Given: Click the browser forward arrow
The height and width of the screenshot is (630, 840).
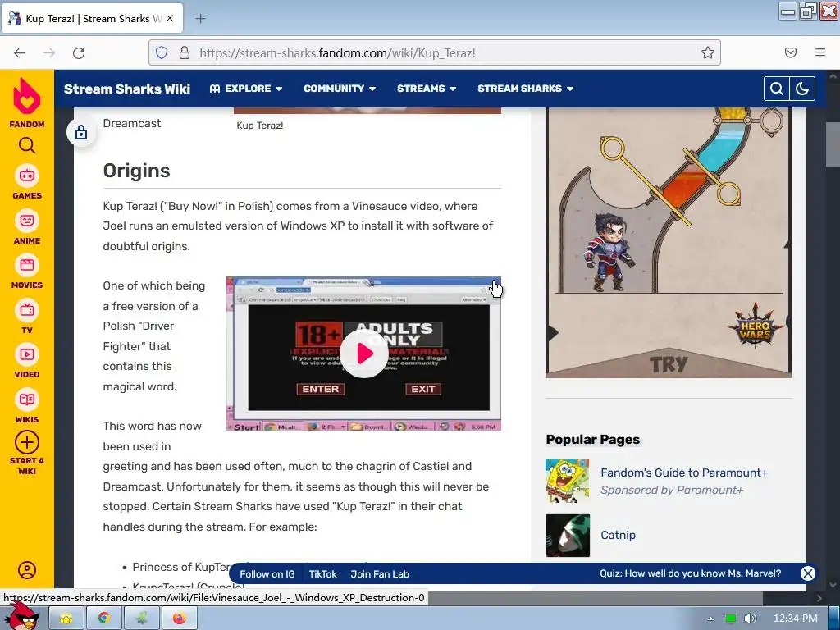Looking at the screenshot, I should [x=49, y=52].
